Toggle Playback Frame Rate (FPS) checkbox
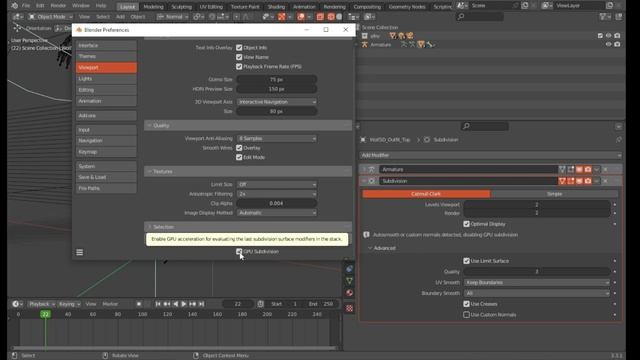 (239, 67)
